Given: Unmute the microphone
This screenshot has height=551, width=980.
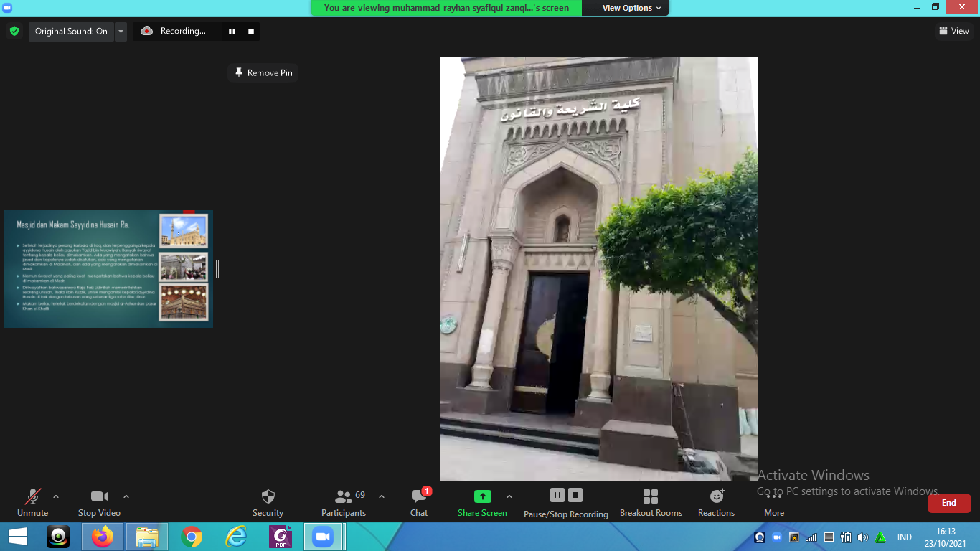Looking at the screenshot, I should tap(32, 496).
